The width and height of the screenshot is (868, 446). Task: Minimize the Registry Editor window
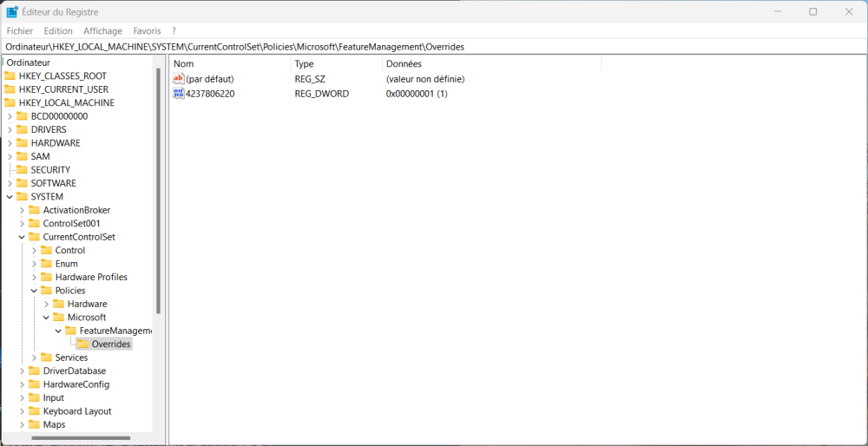coord(778,11)
